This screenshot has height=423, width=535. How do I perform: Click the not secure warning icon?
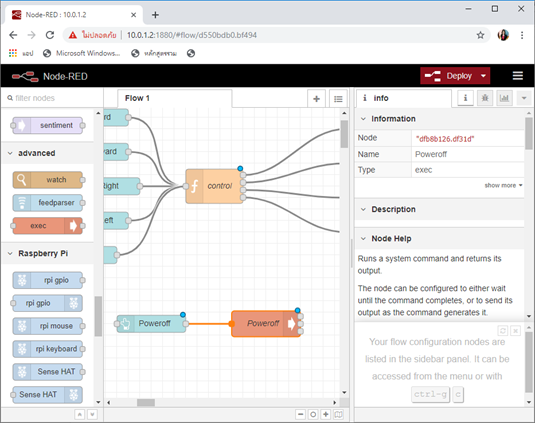pyautogui.click(x=73, y=35)
